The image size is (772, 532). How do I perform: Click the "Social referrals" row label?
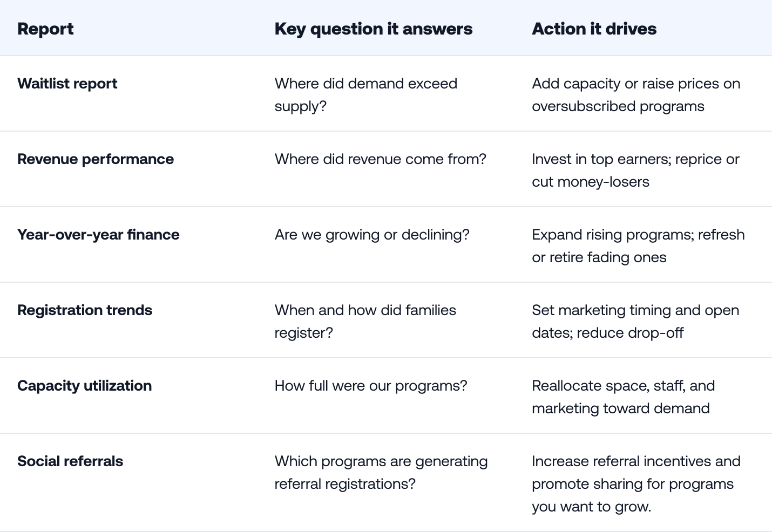click(x=70, y=461)
